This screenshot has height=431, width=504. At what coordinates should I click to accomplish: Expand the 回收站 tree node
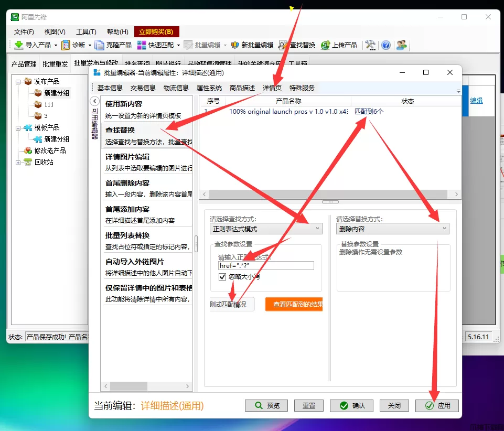click(x=18, y=163)
